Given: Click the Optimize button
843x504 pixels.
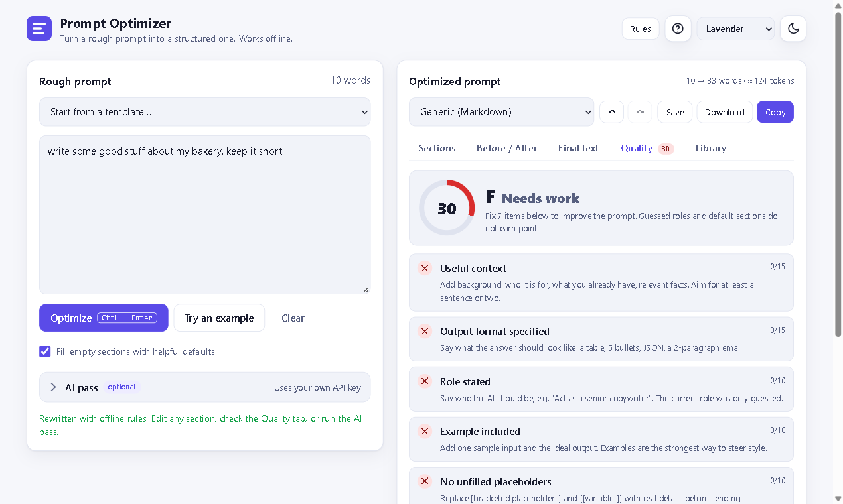Looking at the screenshot, I should [x=104, y=318].
